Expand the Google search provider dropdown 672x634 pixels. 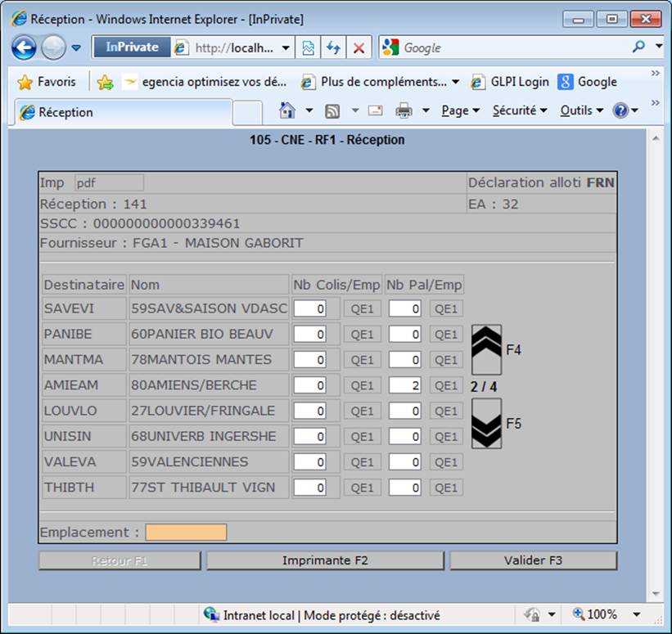[659, 47]
